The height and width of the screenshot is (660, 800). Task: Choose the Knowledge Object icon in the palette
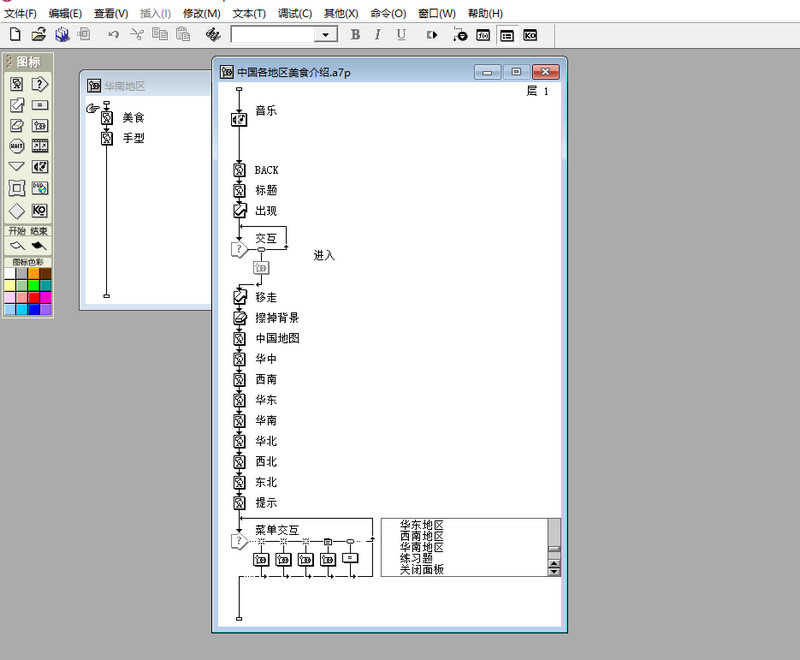pos(40,210)
